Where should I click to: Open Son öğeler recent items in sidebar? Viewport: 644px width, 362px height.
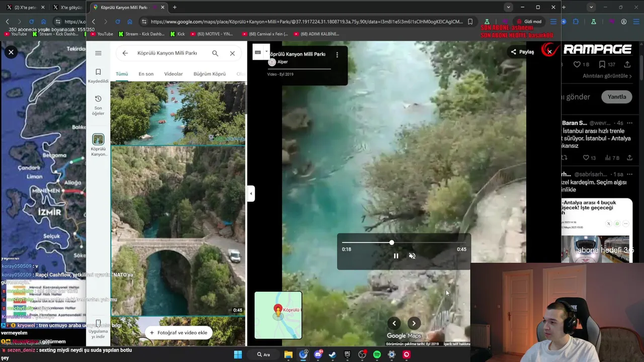(98, 105)
